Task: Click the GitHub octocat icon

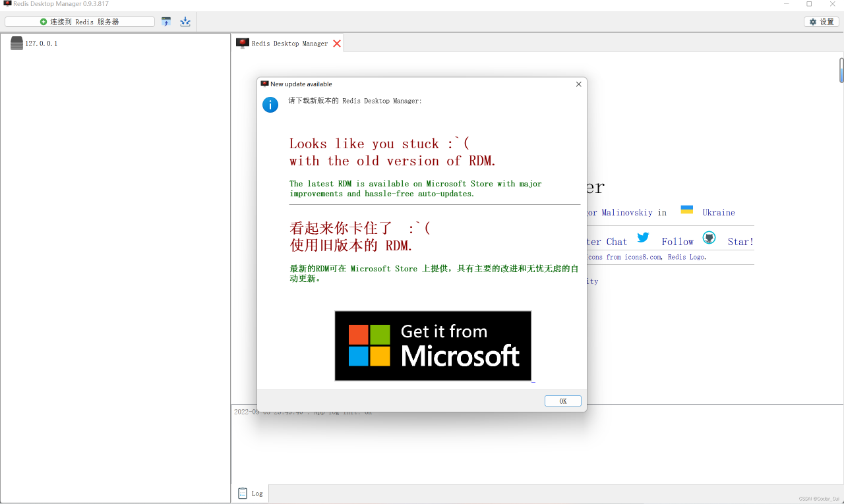Action: tap(709, 237)
